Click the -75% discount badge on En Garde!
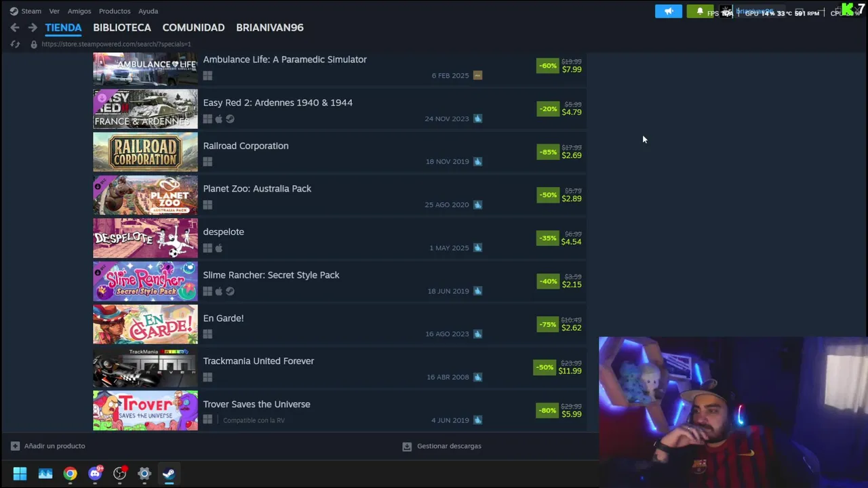This screenshot has height=488, width=868. 548,325
